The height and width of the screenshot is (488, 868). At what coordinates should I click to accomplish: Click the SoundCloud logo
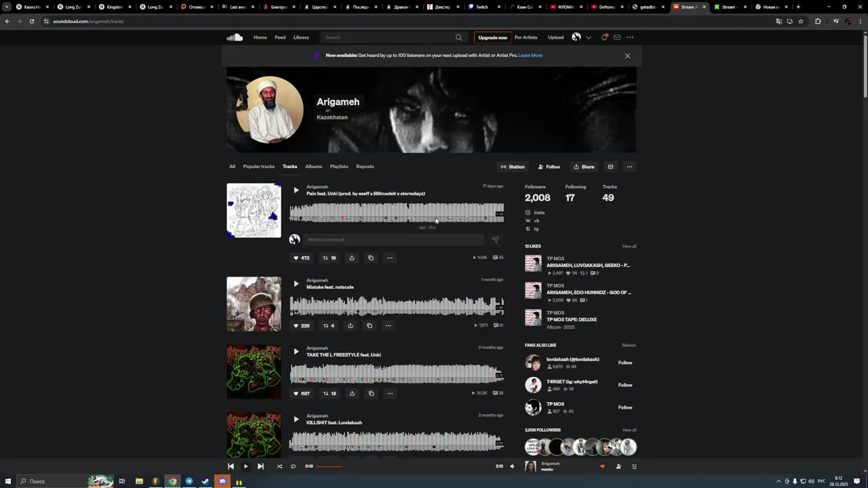[x=235, y=37]
